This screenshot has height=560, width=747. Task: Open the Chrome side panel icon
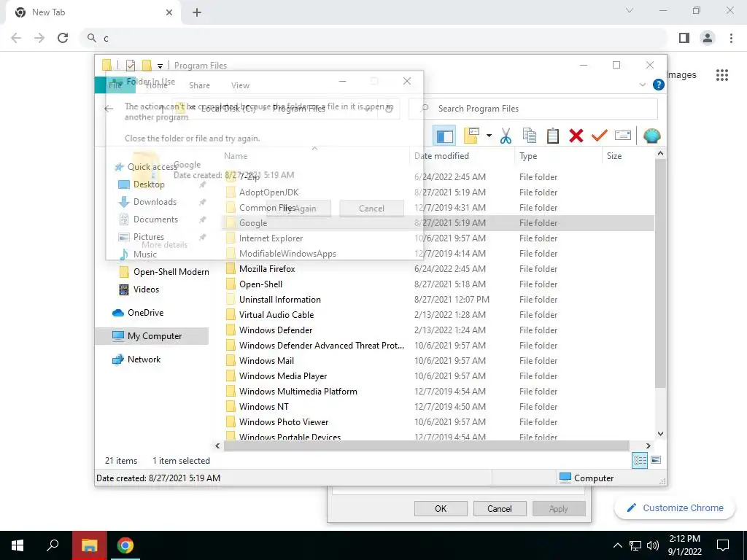684,38
